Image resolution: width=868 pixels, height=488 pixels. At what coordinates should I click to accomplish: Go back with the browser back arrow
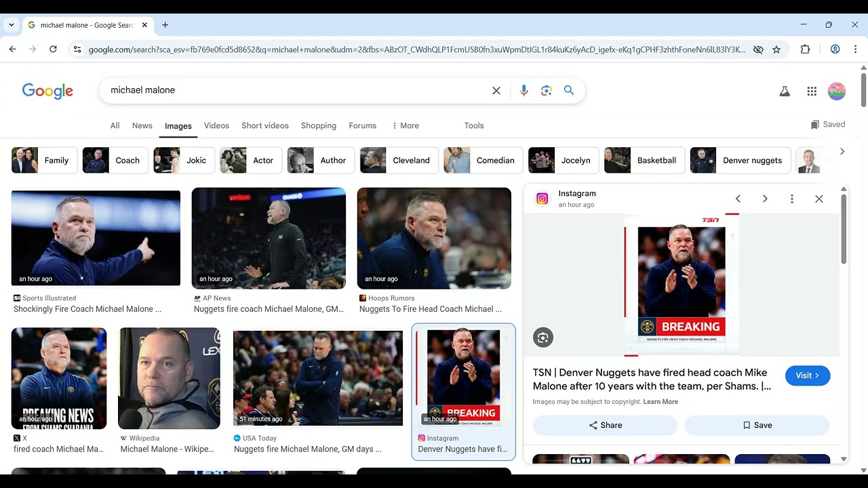[12, 49]
